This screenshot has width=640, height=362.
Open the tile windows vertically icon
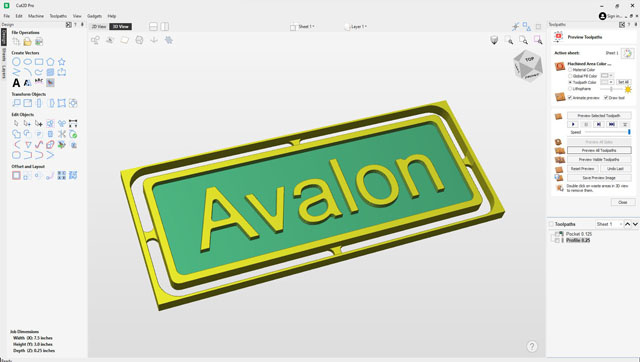click(x=164, y=27)
